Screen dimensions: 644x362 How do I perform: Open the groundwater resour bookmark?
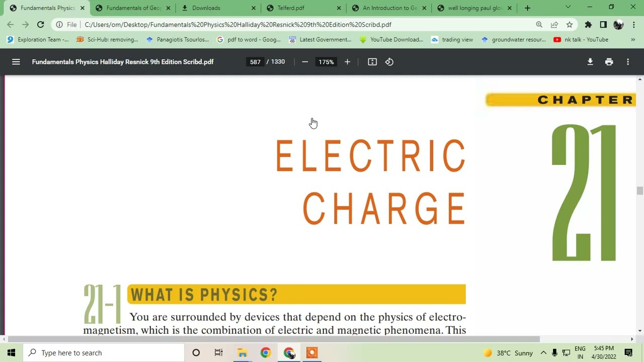coord(513,39)
